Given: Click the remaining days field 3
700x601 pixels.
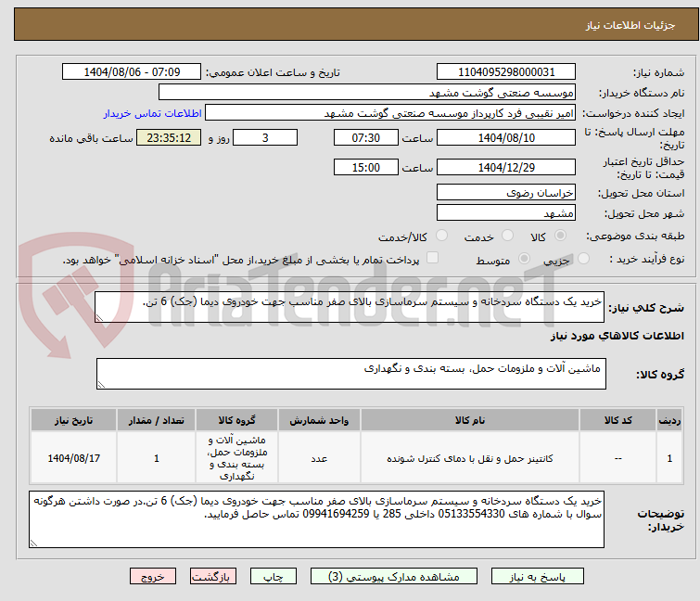Looking at the screenshot, I should point(265,137).
